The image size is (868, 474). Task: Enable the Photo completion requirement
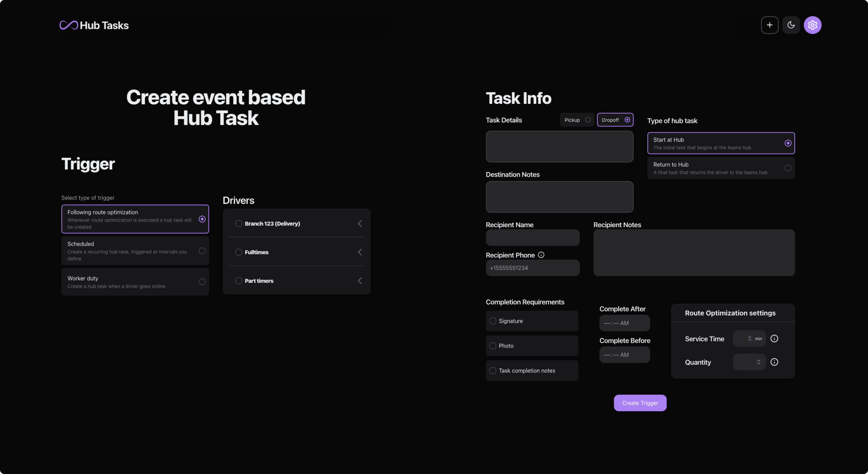[493, 346]
